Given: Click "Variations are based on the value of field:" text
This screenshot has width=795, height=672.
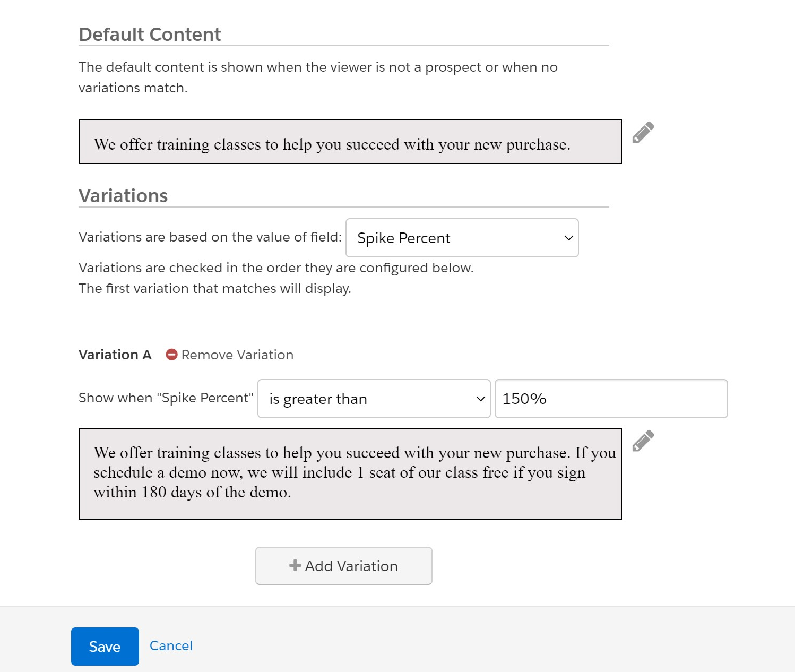Looking at the screenshot, I should click(x=210, y=237).
